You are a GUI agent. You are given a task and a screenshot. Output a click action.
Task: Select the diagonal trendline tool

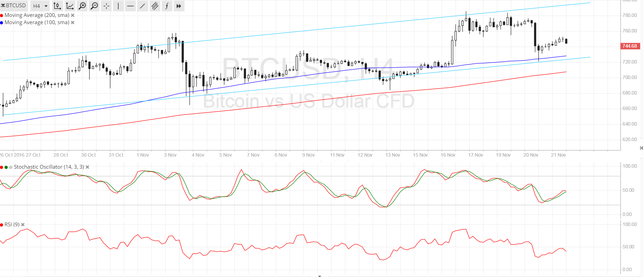pos(142,6)
